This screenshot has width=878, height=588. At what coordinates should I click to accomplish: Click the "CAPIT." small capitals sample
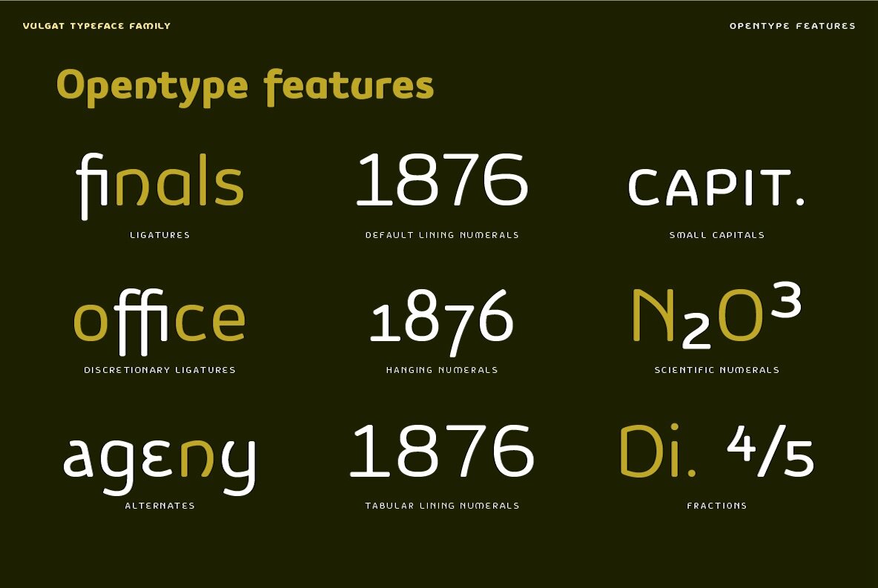tap(716, 188)
